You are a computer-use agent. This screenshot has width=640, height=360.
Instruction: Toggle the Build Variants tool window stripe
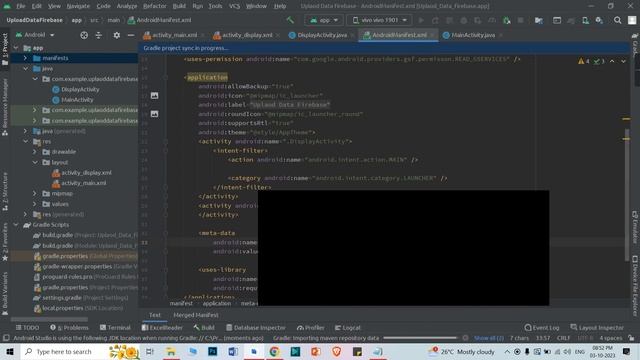pyautogui.click(x=5, y=294)
